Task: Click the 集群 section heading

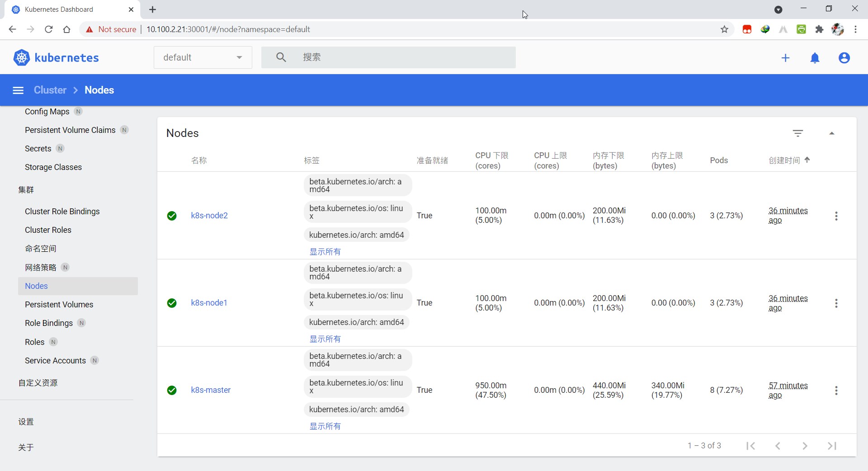Action: click(x=26, y=190)
